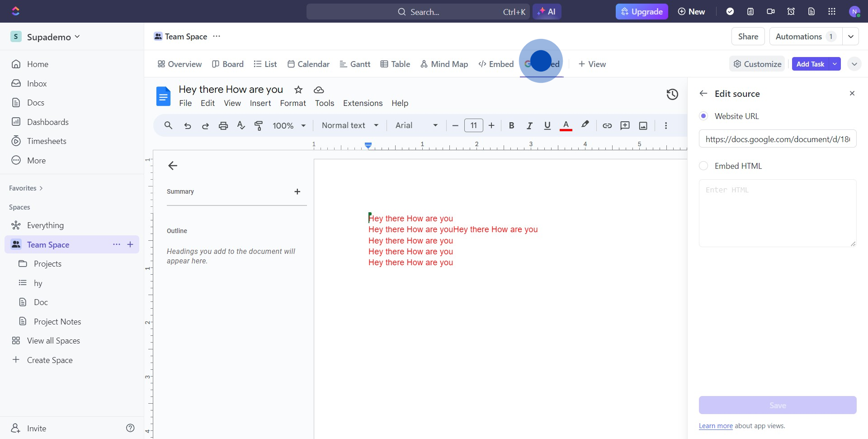Click the print icon in the toolbar
This screenshot has width=868, height=439.
coord(223,126)
